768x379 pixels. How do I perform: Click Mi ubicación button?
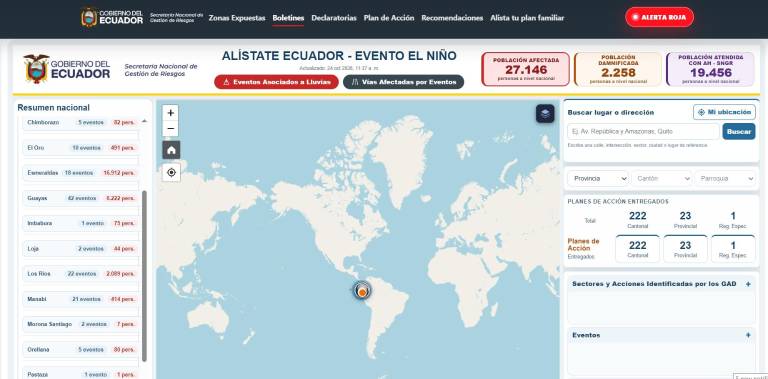pos(724,112)
